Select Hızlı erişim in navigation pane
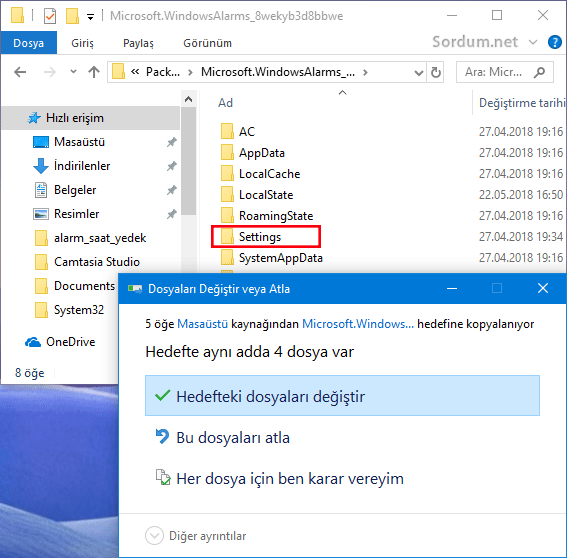The height and width of the screenshot is (558, 567). tap(90, 118)
